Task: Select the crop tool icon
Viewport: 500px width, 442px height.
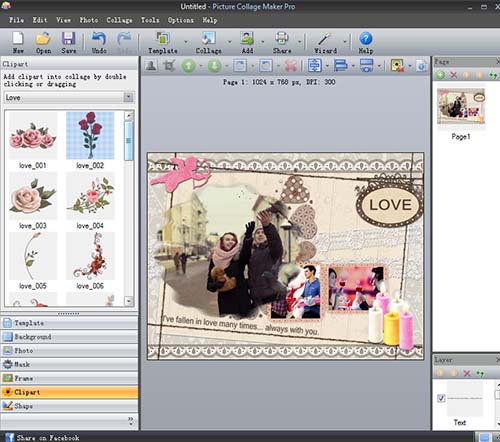Action: (x=169, y=65)
